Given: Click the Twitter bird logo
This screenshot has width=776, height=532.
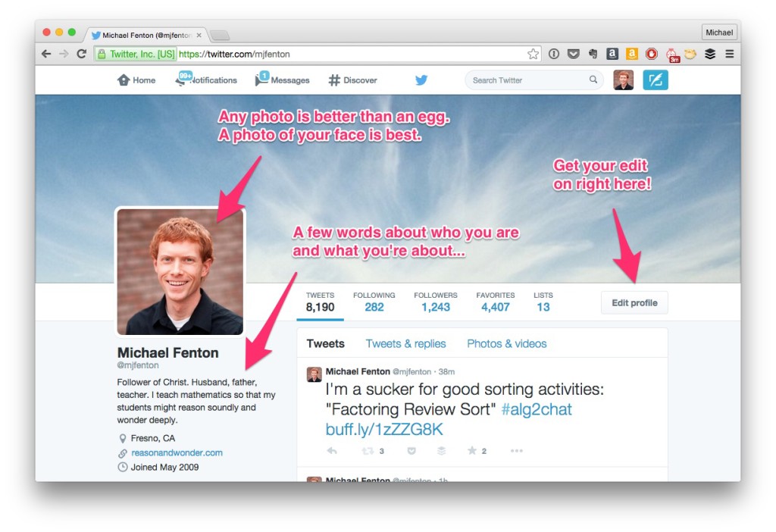Looking at the screenshot, I should 421,80.
